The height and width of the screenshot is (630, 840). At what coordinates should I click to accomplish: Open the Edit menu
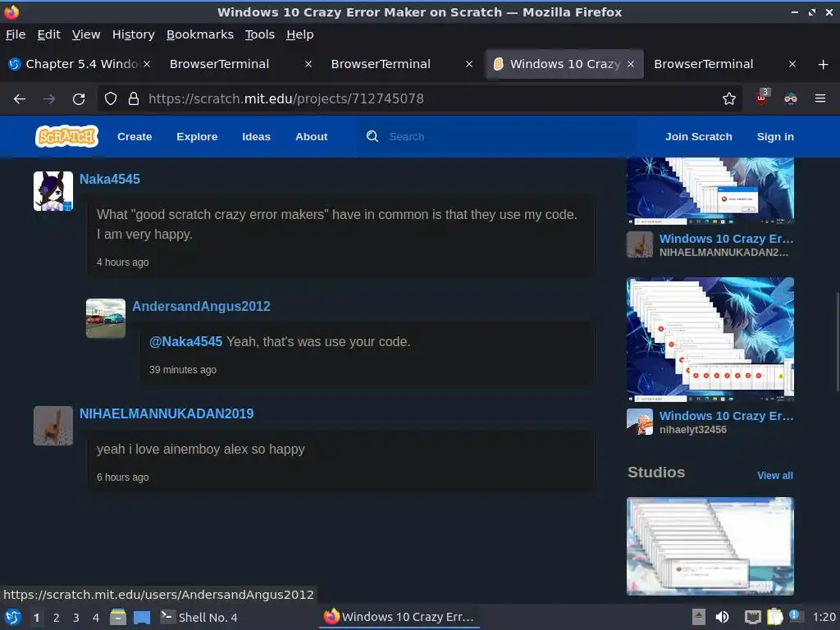coord(48,34)
